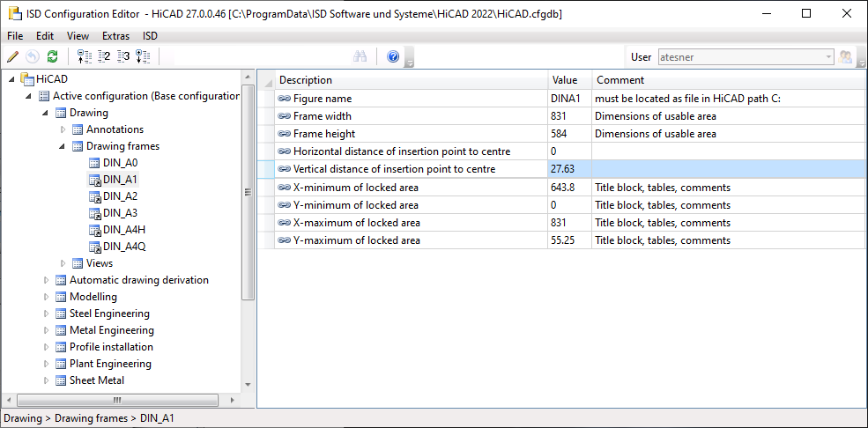Open the Edit menu
The image size is (868, 428).
coord(45,36)
